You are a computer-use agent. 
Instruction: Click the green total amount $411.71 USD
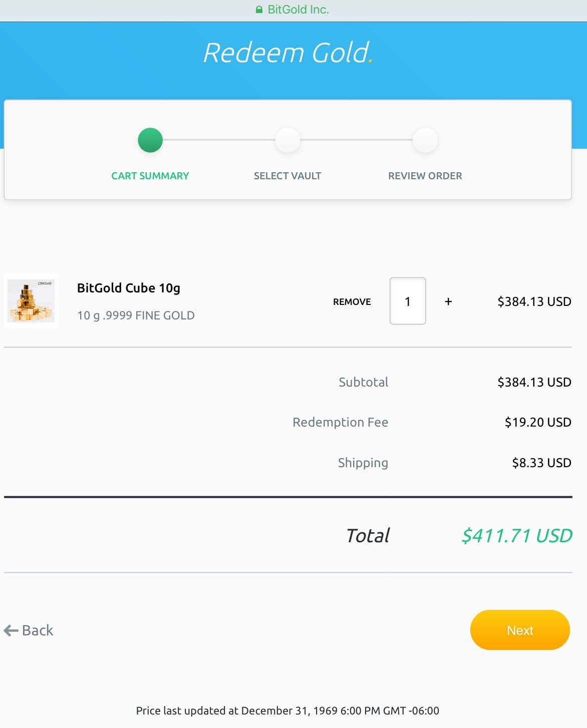click(x=517, y=536)
